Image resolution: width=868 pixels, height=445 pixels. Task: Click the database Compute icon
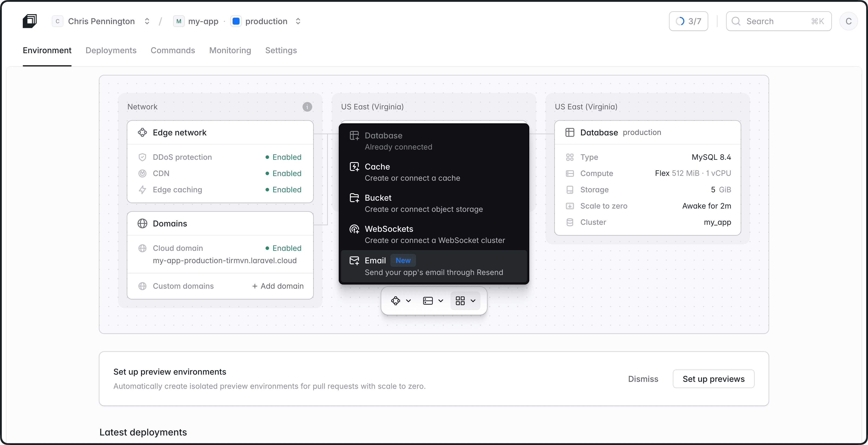[569, 173]
